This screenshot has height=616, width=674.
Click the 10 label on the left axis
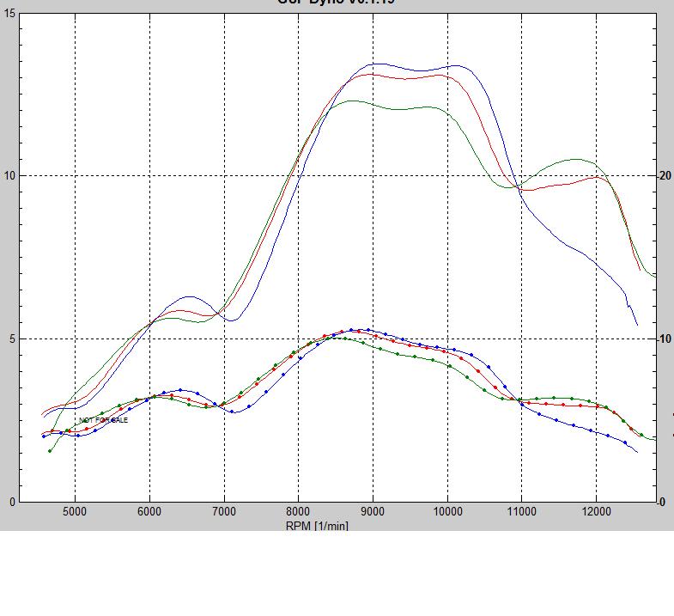[x=9, y=175]
